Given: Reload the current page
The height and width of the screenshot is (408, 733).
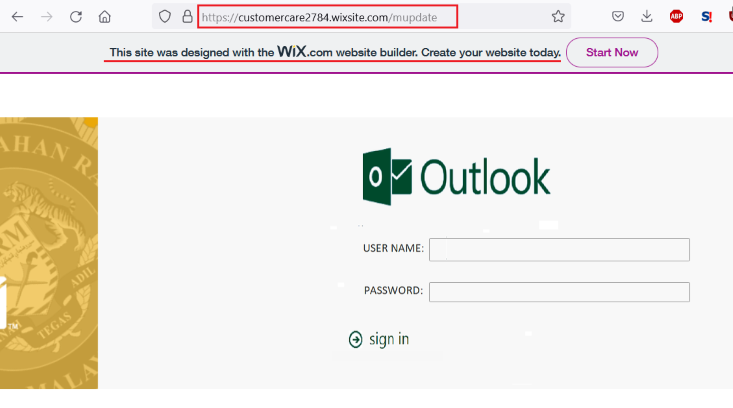Looking at the screenshot, I should point(76,17).
